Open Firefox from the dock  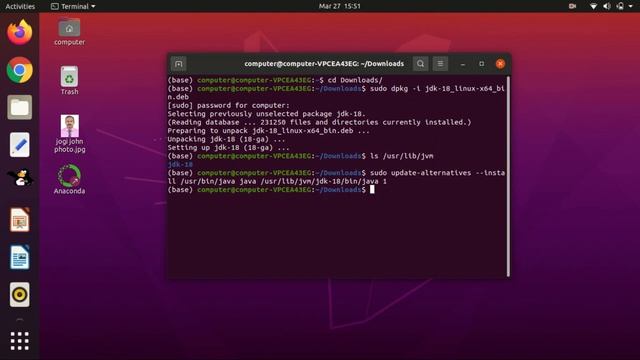pos(20,32)
